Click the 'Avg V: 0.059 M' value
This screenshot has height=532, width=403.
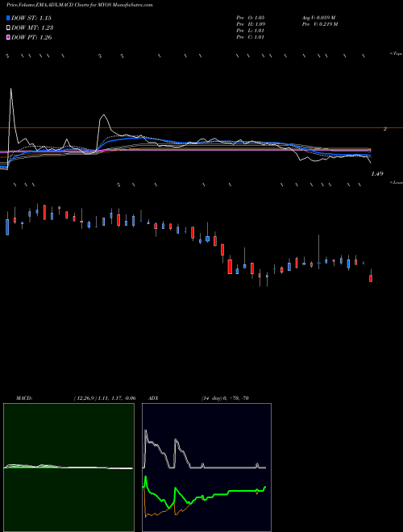coord(318,18)
